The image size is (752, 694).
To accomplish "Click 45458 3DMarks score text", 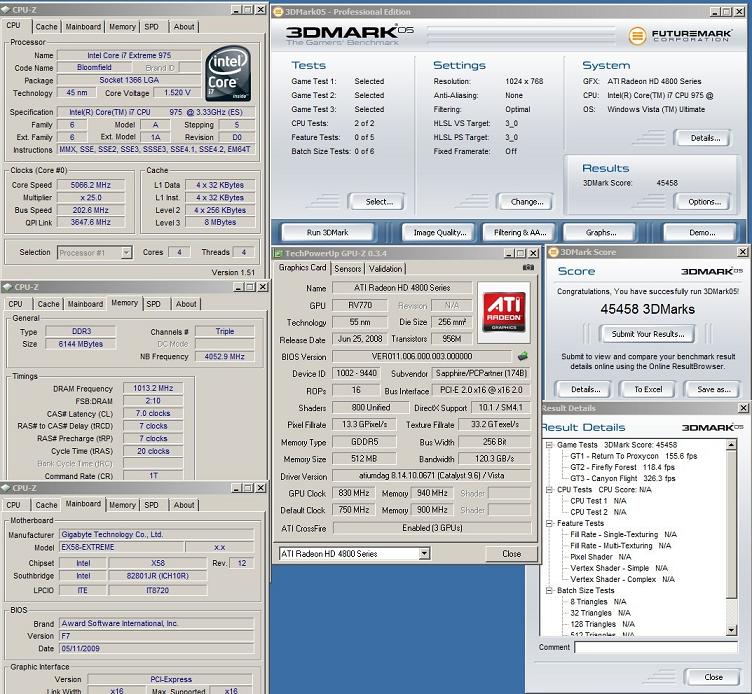I will [x=647, y=309].
